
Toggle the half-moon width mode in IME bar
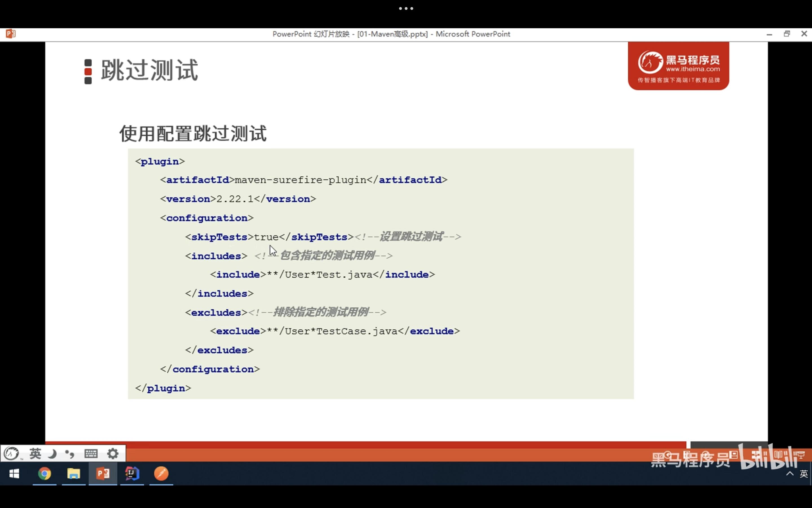tap(52, 454)
